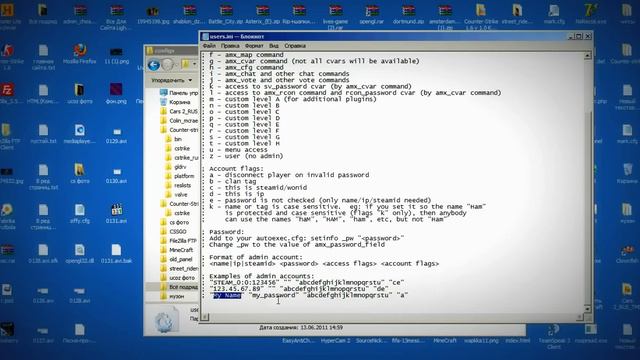Click the Battle_City.zip desktop archive icon
The width and height of the screenshot is (640, 360).
(226, 15)
